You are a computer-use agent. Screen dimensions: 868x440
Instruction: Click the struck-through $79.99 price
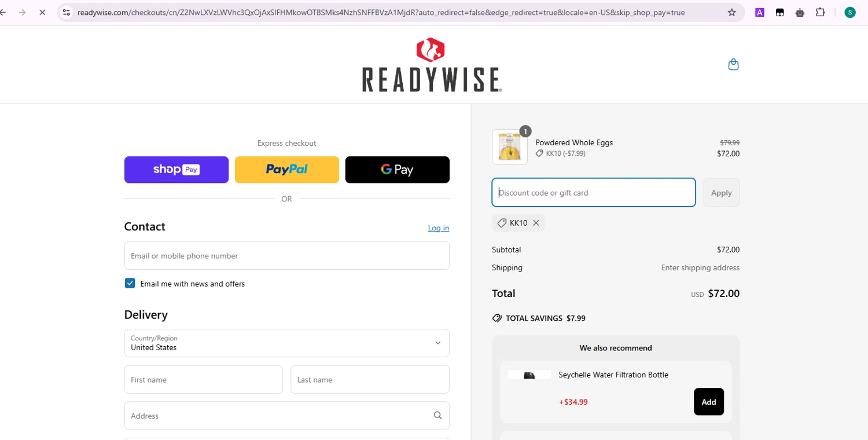[x=730, y=142]
